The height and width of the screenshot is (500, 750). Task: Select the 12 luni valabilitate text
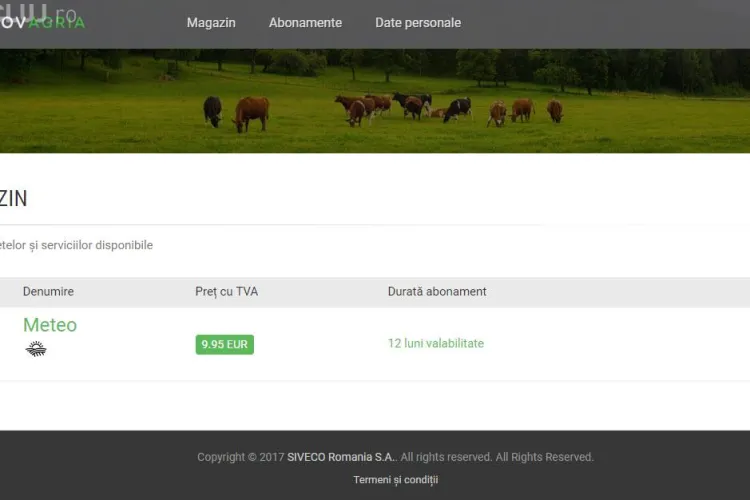pos(435,343)
